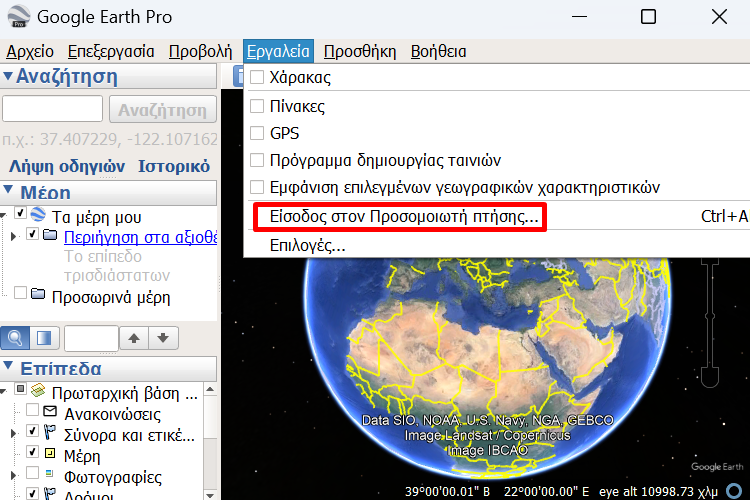This screenshot has height=500, width=750.
Task: Maximize the Google Earth Pro window
Action: (x=648, y=17)
